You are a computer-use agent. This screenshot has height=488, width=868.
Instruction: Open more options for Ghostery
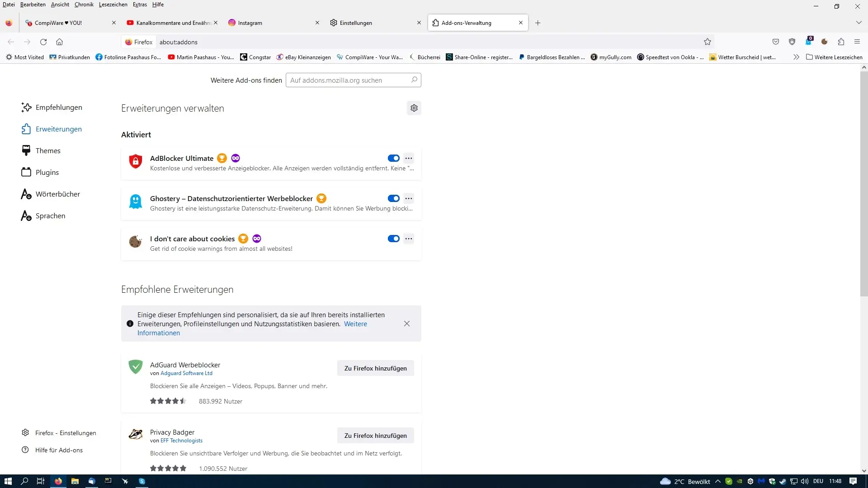409,198
